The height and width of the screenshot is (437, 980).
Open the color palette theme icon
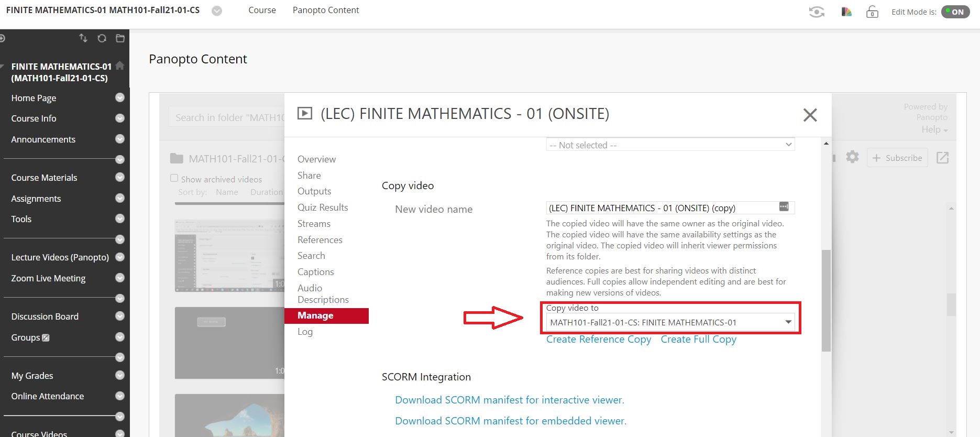point(846,12)
